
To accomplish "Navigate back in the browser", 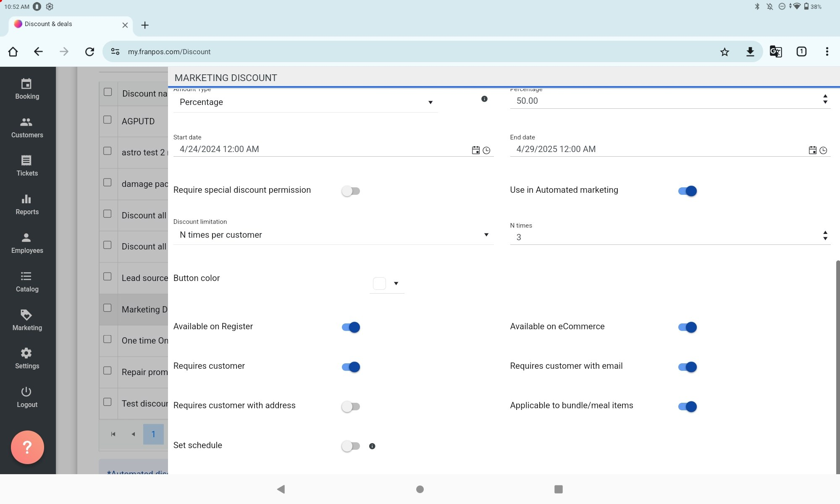I will (x=38, y=52).
